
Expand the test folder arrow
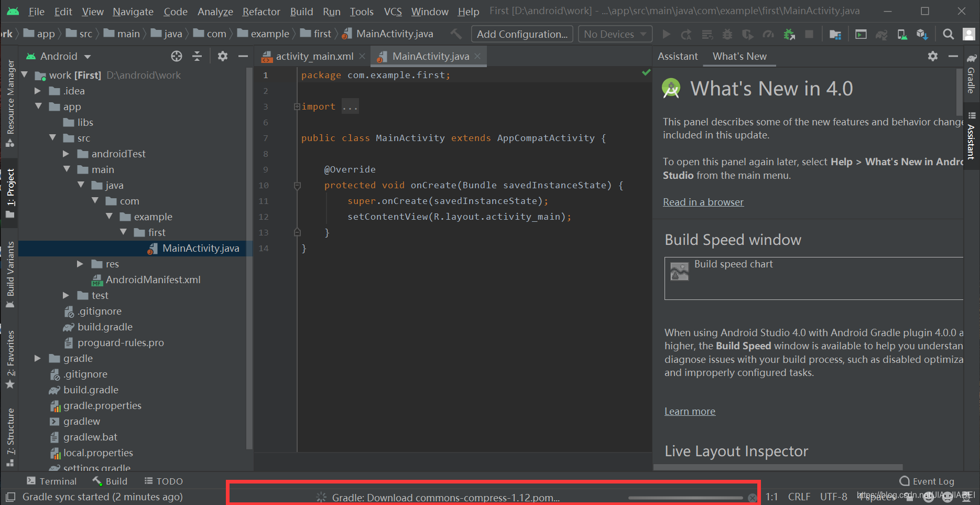tap(66, 295)
